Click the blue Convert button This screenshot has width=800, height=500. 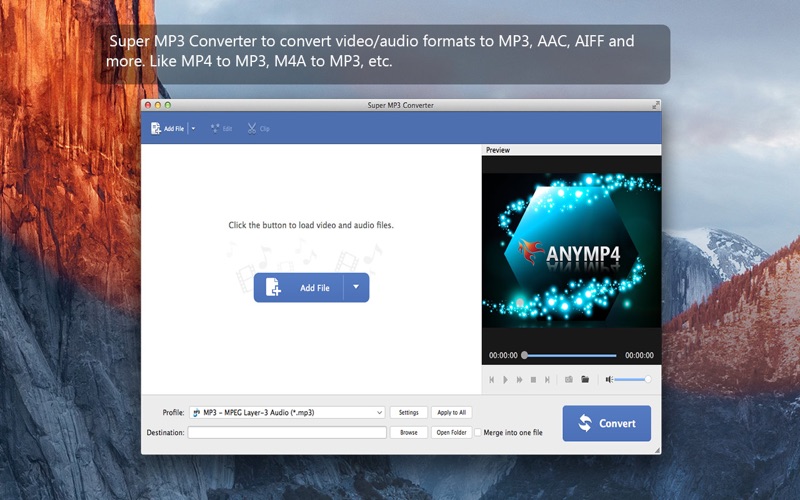coord(607,423)
